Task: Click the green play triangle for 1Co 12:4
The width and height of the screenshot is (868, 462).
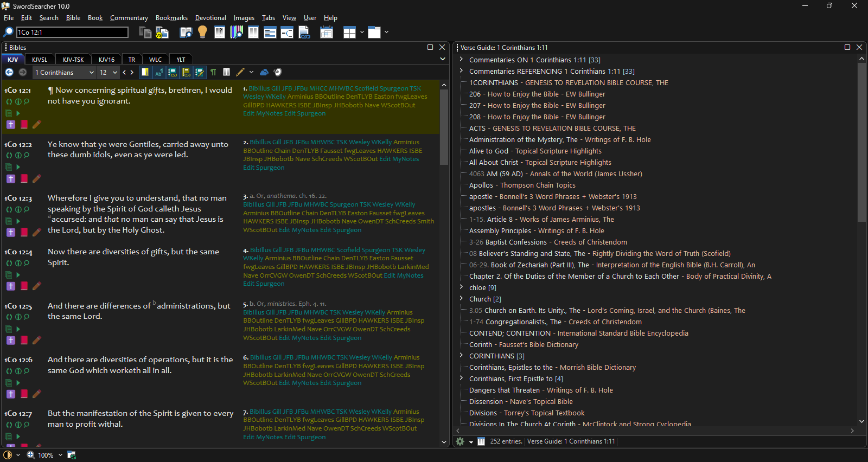Action: click(18, 275)
